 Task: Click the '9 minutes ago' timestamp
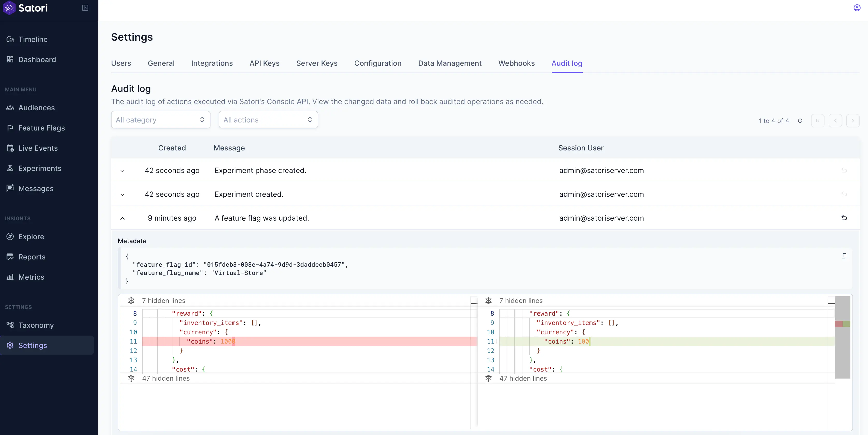point(172,218)
